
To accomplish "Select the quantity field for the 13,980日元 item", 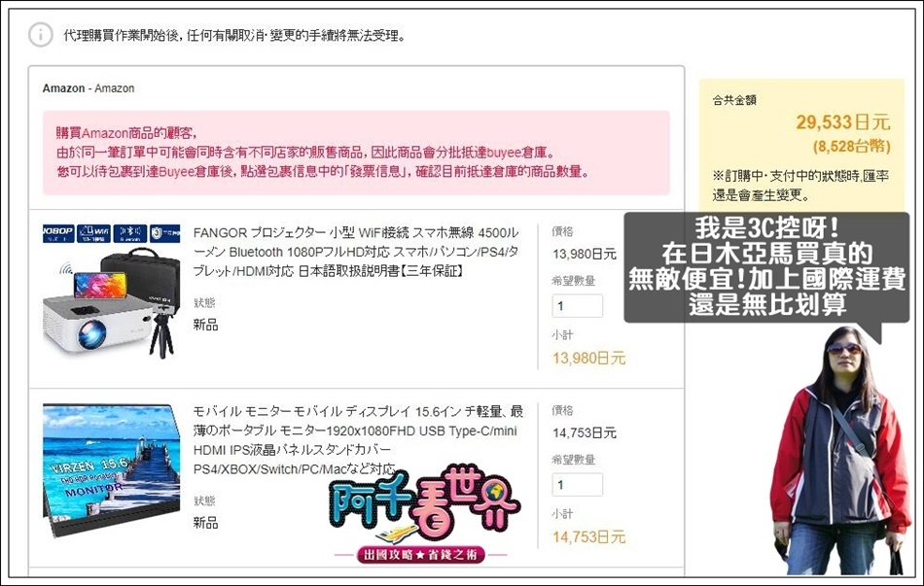I will point(578,306).
